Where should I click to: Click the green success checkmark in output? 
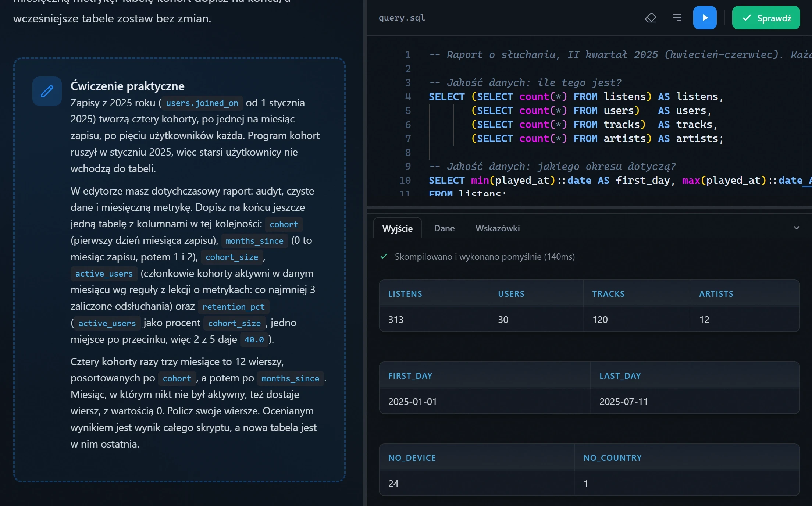tap(384, 256)
